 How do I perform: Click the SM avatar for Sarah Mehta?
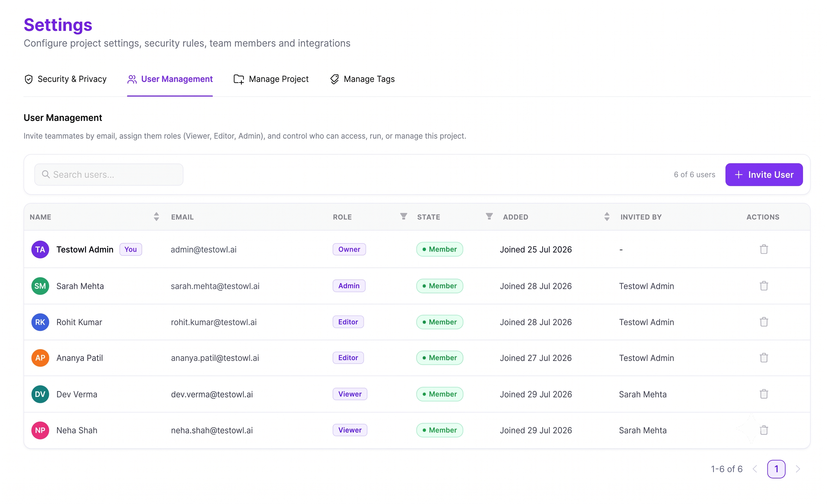click(x=40, y=286)
